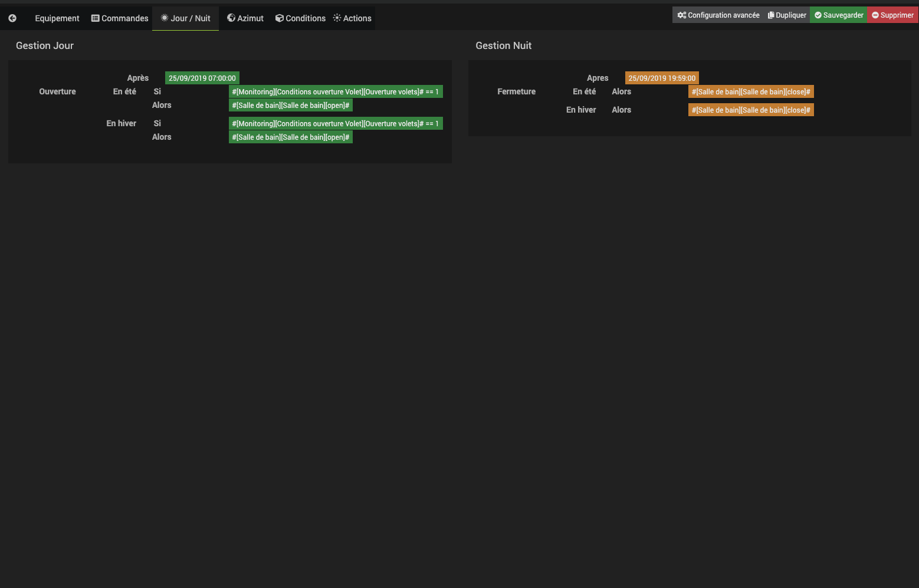This screenshot has width=919, height=588.
Task: Click the Gestion Jour heading
Action: (x=45, y=45)
